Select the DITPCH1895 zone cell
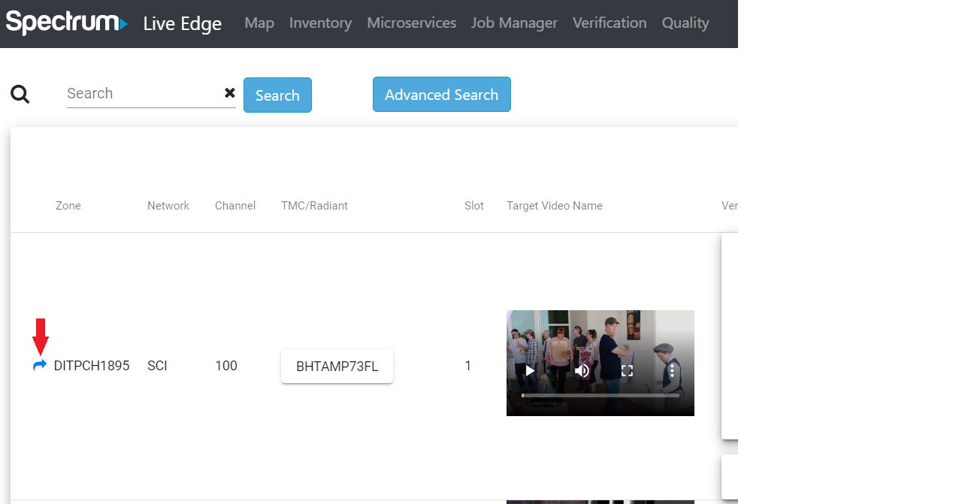Image resolution: width=980 pixels, height=504 pixels. point(92,366)
